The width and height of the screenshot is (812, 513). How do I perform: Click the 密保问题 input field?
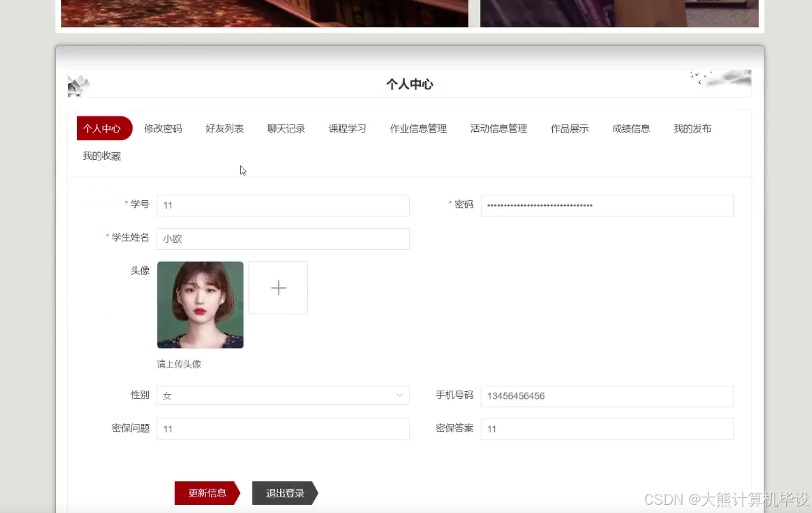pyautogui.click(x=284, y=429)
